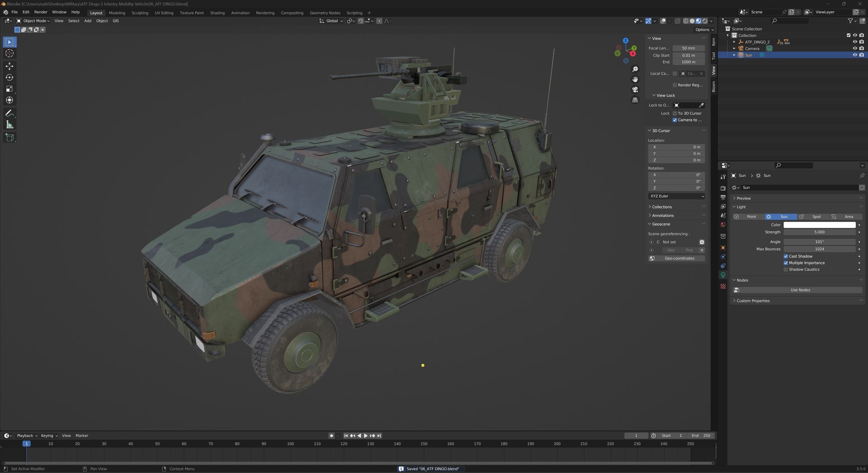868x473 pixels.
Task: Expand the Preview panel in properties
Action: tap(743, 199)
